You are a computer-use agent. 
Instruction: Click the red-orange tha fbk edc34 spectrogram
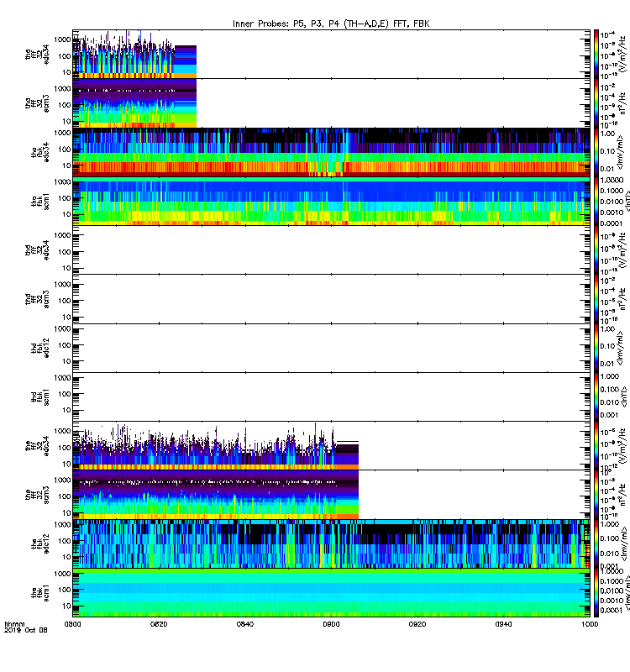tap(331, 152)
